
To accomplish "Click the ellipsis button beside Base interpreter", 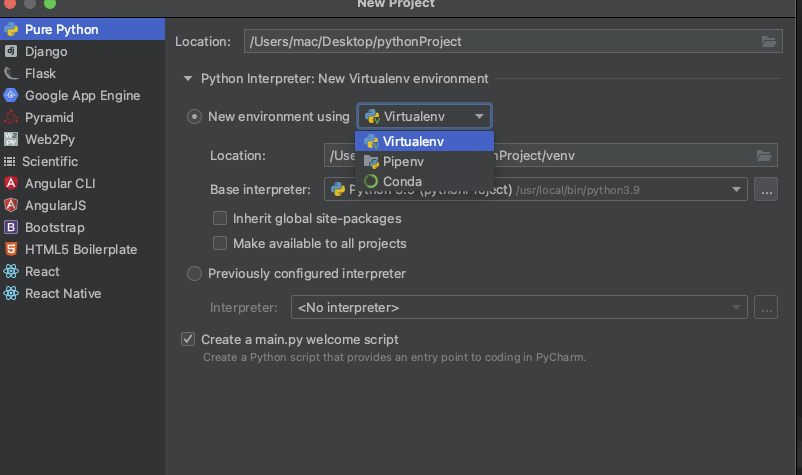I will (x=766, y=189).
